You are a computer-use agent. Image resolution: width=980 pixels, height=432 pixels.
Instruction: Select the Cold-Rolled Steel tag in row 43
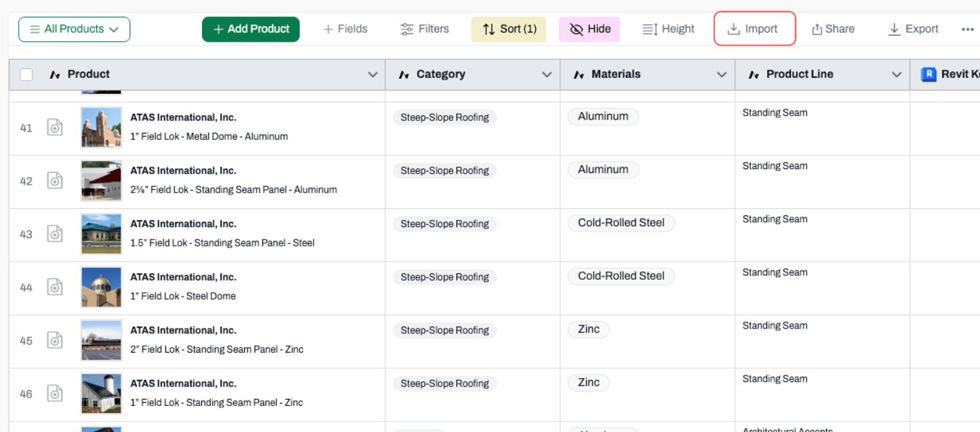pos(621,223)
